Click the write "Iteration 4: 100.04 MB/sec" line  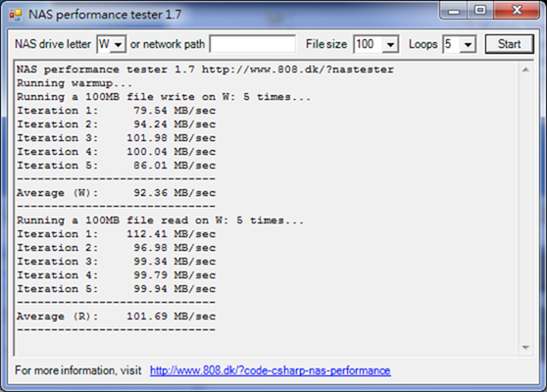117,152
